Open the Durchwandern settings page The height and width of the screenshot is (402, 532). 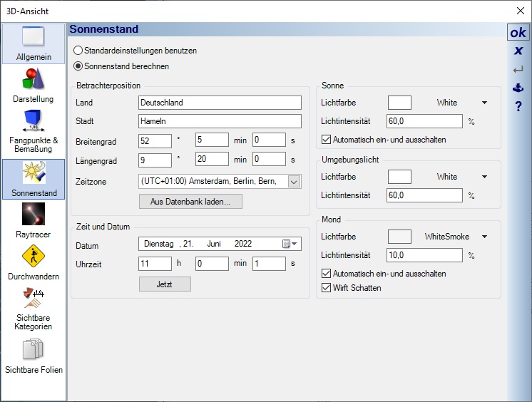point(34,262)
